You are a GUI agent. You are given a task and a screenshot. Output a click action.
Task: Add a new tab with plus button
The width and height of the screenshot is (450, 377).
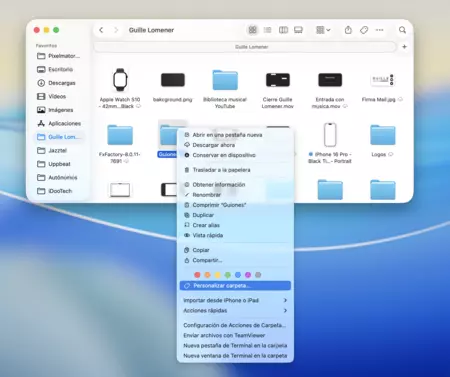coord(404,47)
